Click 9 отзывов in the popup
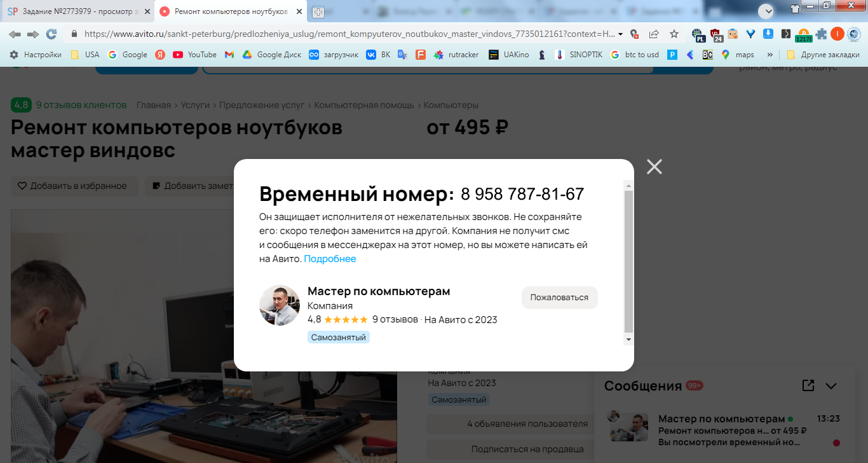This screenshot has width=868, height=463. pos(395,319)
